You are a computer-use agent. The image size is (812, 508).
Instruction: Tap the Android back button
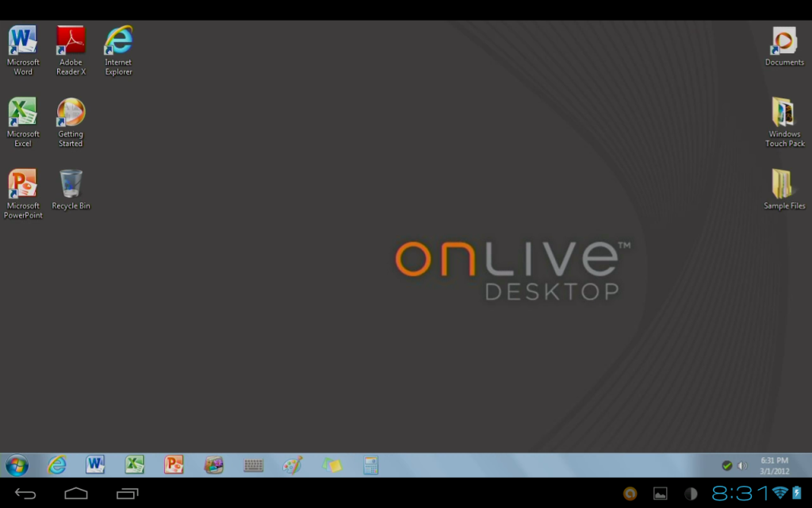25,494
